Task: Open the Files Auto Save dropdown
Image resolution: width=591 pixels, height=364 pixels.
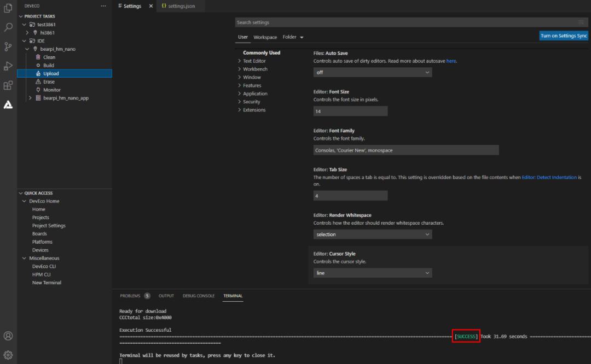Action: 373,72
